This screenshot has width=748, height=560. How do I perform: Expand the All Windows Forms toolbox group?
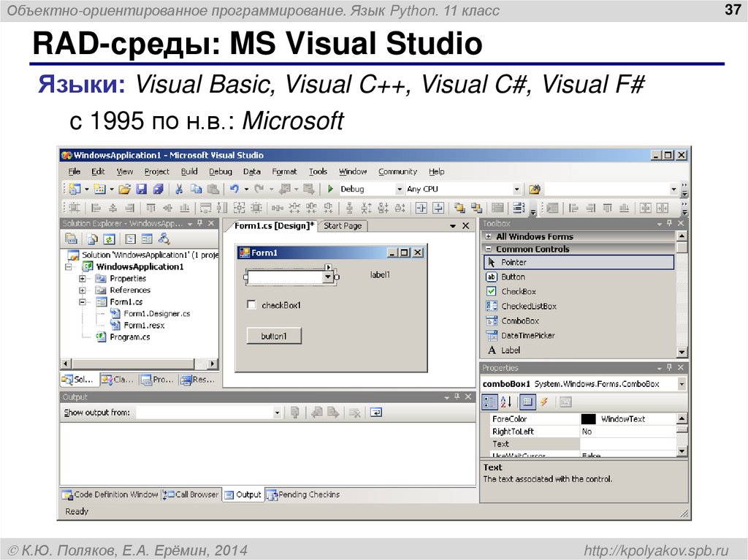tap(488, 237)
